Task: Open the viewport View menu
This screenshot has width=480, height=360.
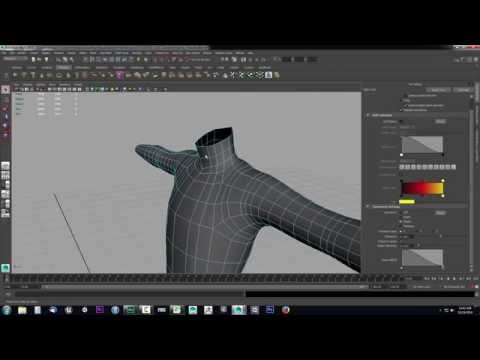Action: [17, 85]
